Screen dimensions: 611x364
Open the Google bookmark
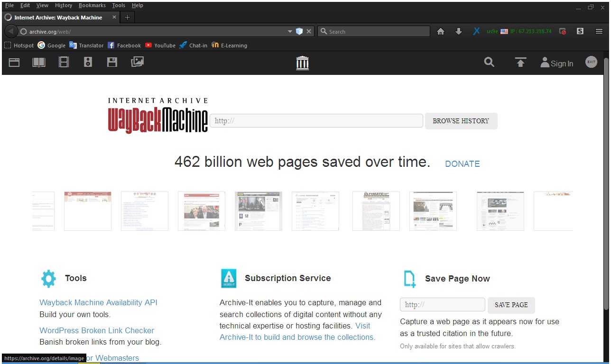tap(52, 45)
